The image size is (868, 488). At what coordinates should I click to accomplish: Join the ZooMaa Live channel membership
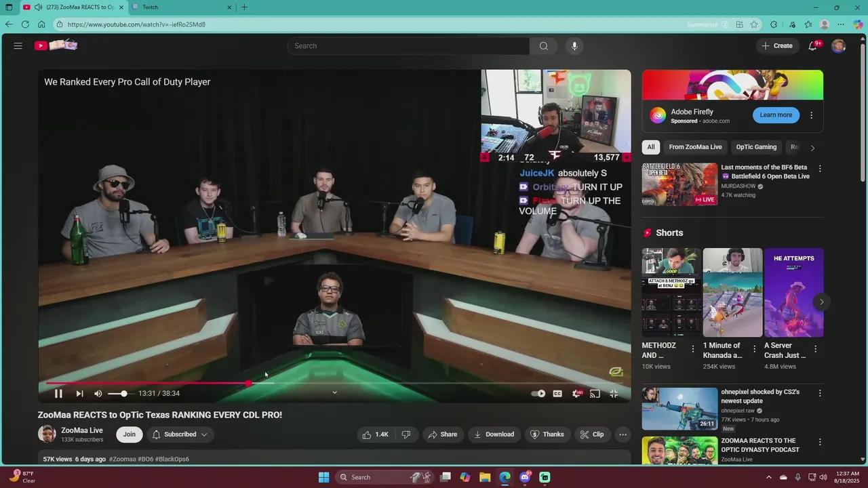coord(129,434)
